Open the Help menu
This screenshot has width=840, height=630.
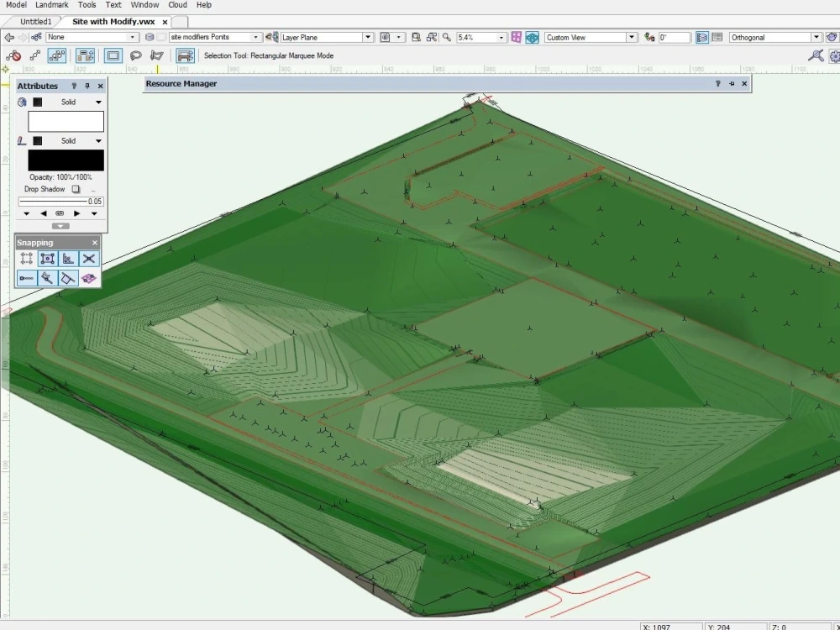coord(203,5)
